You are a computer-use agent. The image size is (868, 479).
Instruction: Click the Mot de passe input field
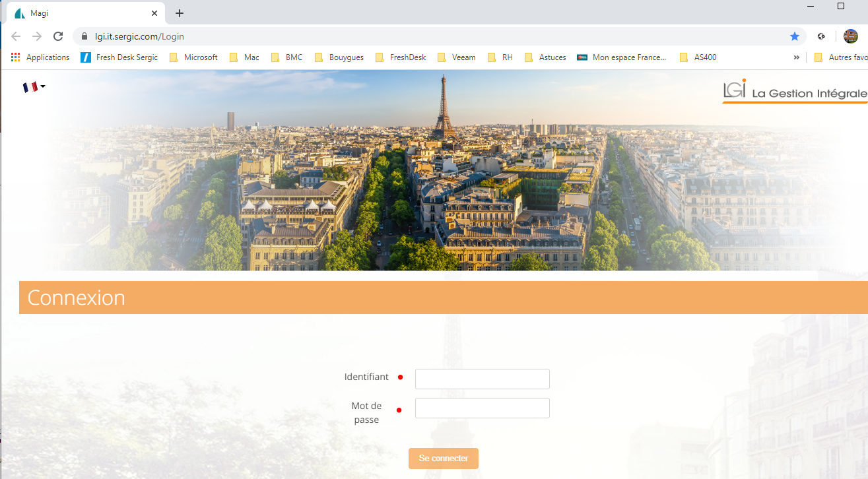pyautogui.click(x=483, y=408)
